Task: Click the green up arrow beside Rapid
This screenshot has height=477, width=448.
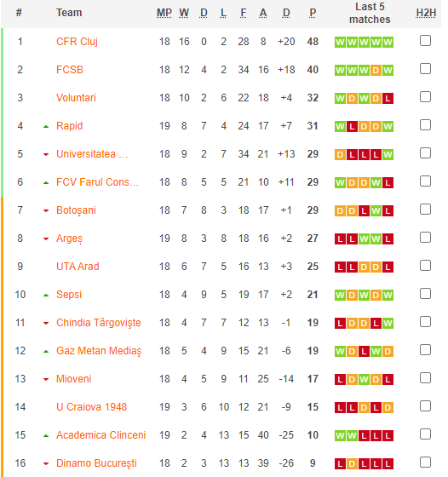Action: (46, 127)
